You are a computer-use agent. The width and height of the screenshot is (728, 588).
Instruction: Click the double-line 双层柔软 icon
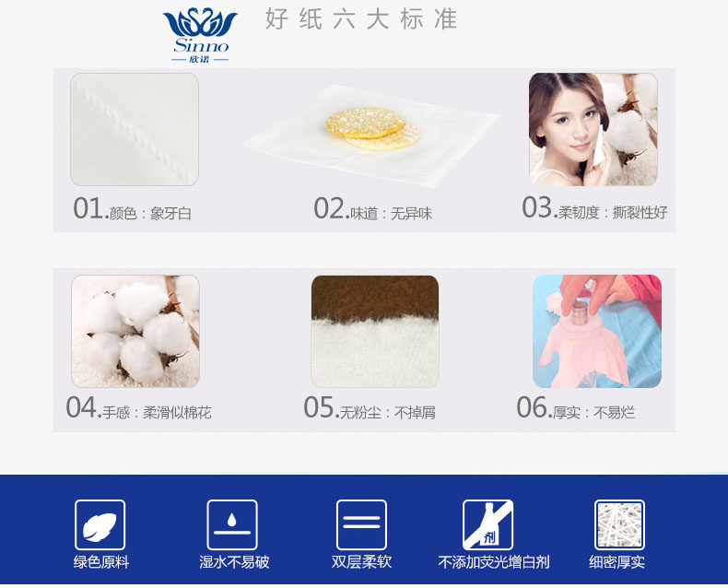361,524
